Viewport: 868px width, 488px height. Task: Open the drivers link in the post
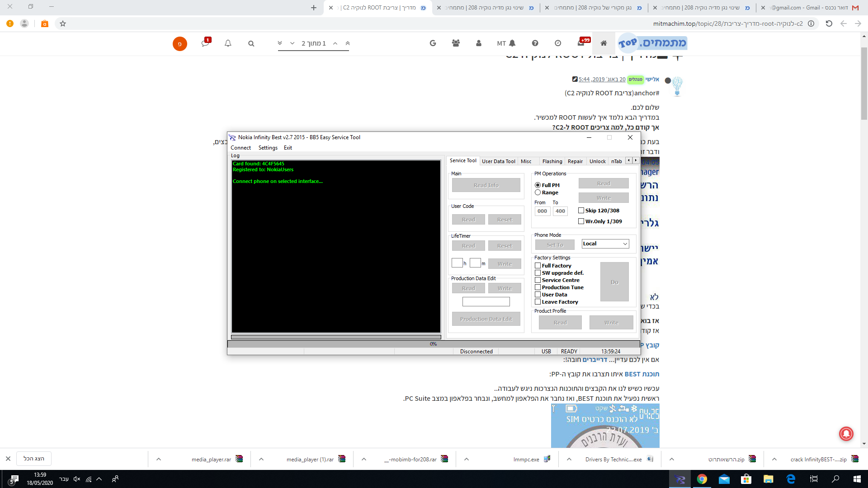(594, 360)
